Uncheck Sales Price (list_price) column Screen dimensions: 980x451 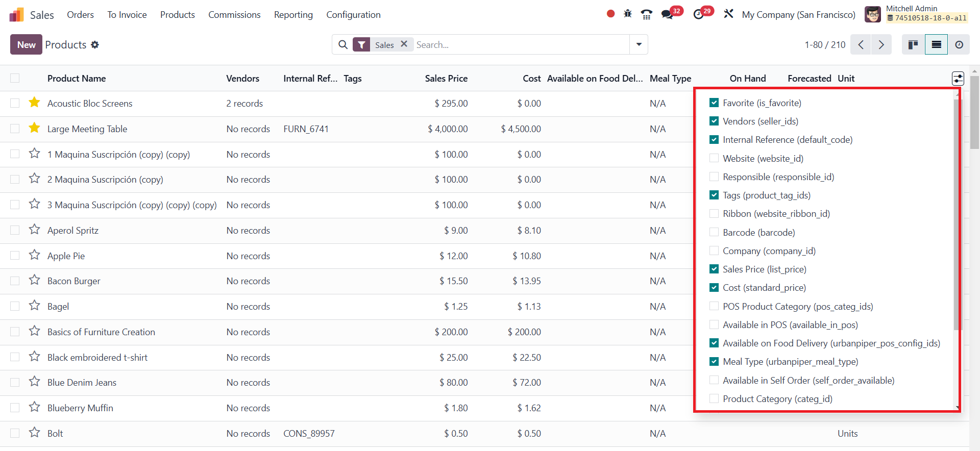[714, 269]
